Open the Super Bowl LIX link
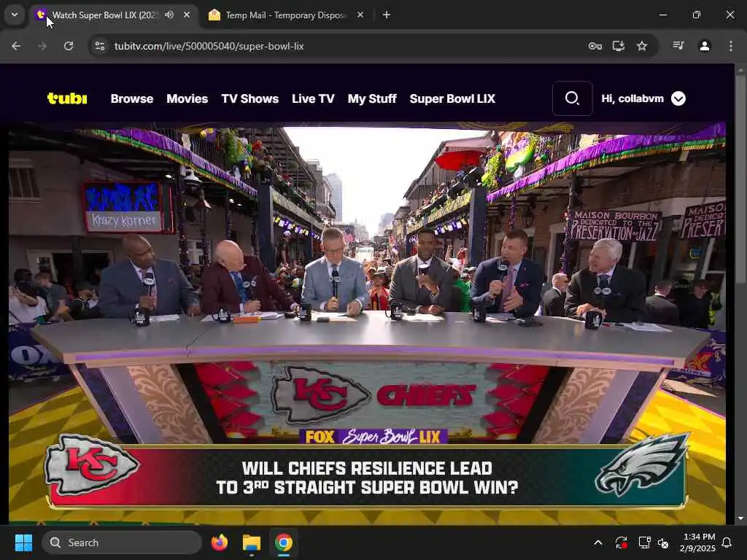This screenshot has height=560, width=747. tap(452, 98)
